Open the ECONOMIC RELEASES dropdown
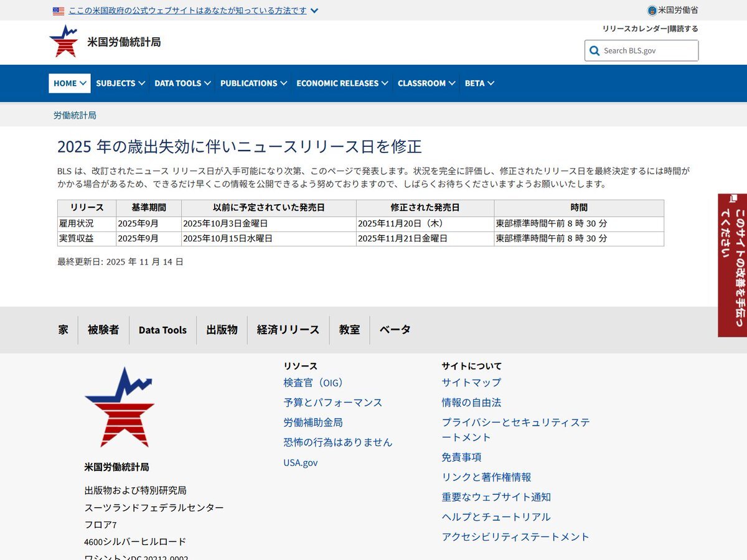The width and height of the screenshot is (747, 560). pos(342,83)
